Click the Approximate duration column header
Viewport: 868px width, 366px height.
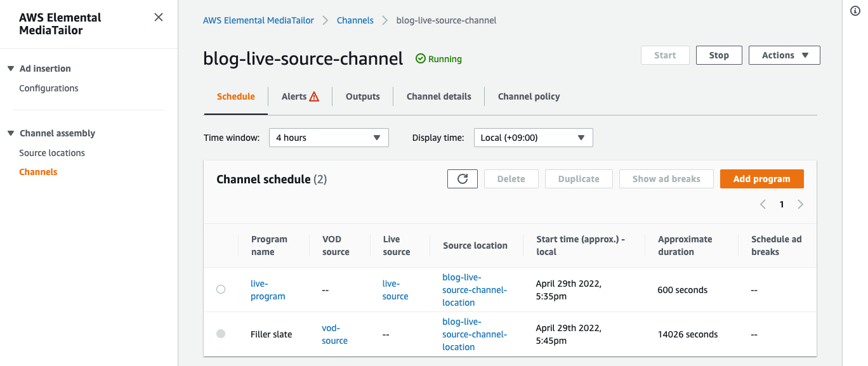pos(685,245)
